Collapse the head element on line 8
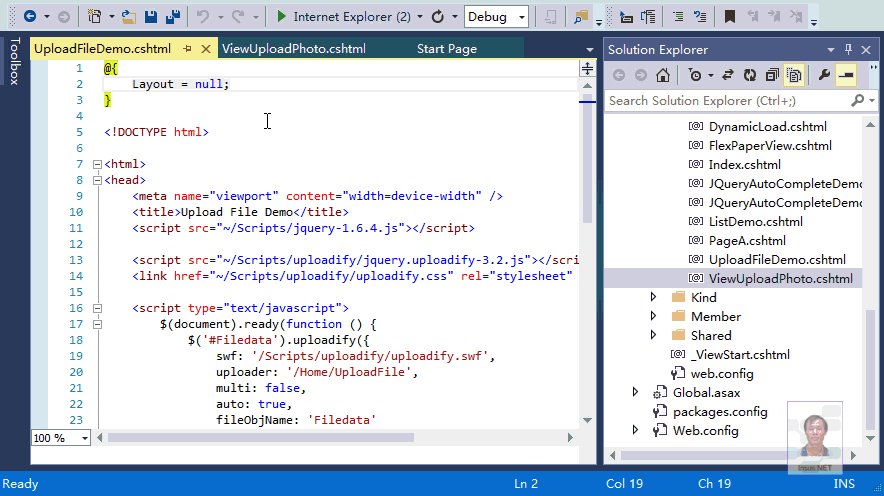This screenshot has width=884, height=496. coord(97,180)
